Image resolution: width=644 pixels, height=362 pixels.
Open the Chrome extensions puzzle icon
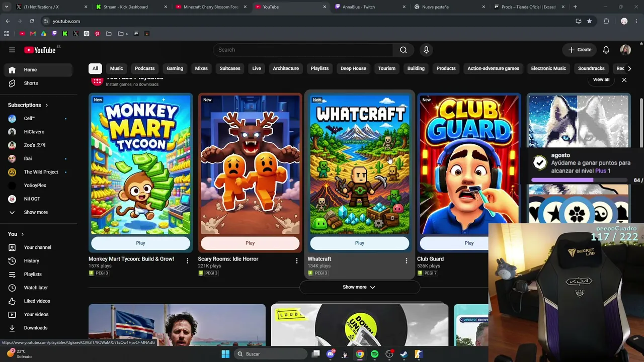tap(606, 21)
